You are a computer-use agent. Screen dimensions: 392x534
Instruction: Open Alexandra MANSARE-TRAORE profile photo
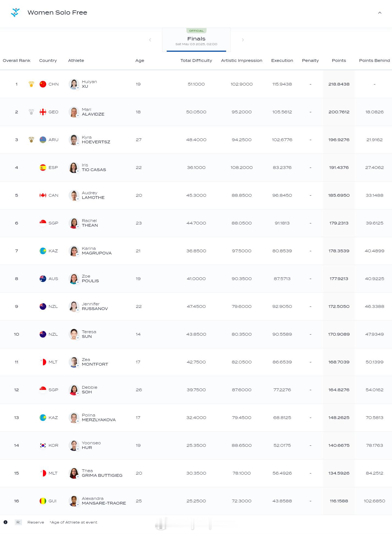point(74,501)
